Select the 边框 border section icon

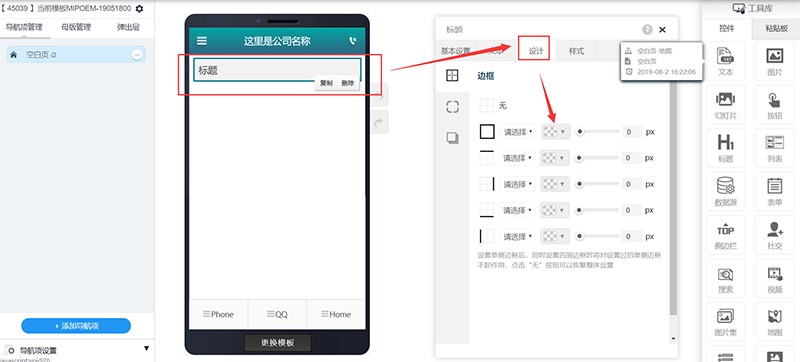tap(452, 75)
